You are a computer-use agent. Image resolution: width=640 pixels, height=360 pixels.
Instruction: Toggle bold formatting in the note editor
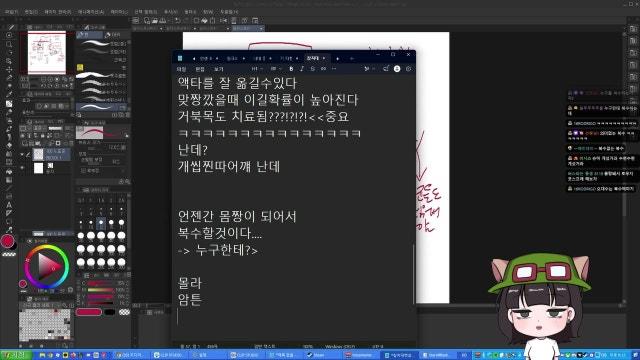point(291,69)
